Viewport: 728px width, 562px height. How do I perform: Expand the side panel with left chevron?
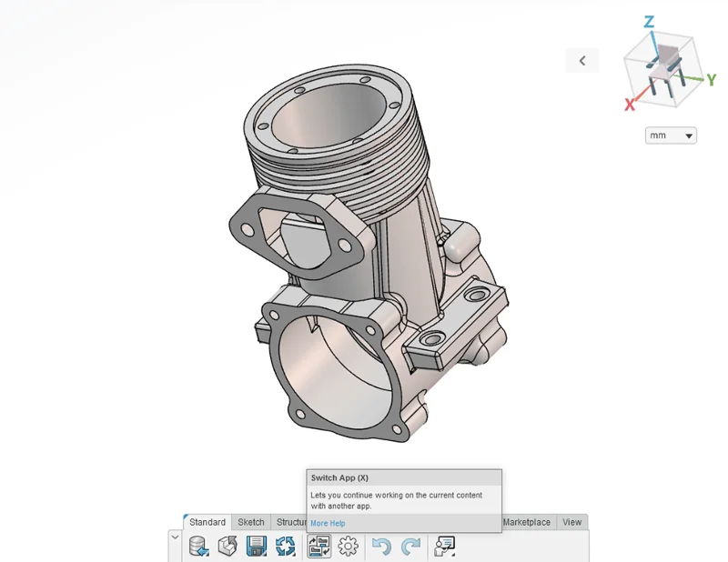click(582, 61)
